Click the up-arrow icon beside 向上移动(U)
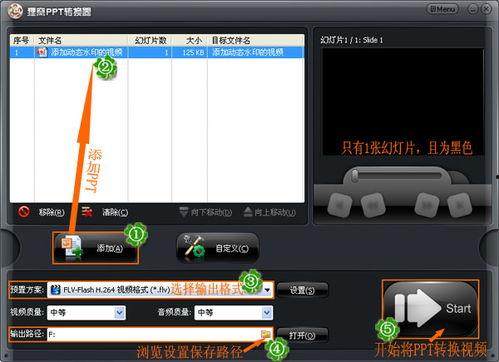This screenshot has height=362, width=499. pyautogui.click(x=248, y=212)
